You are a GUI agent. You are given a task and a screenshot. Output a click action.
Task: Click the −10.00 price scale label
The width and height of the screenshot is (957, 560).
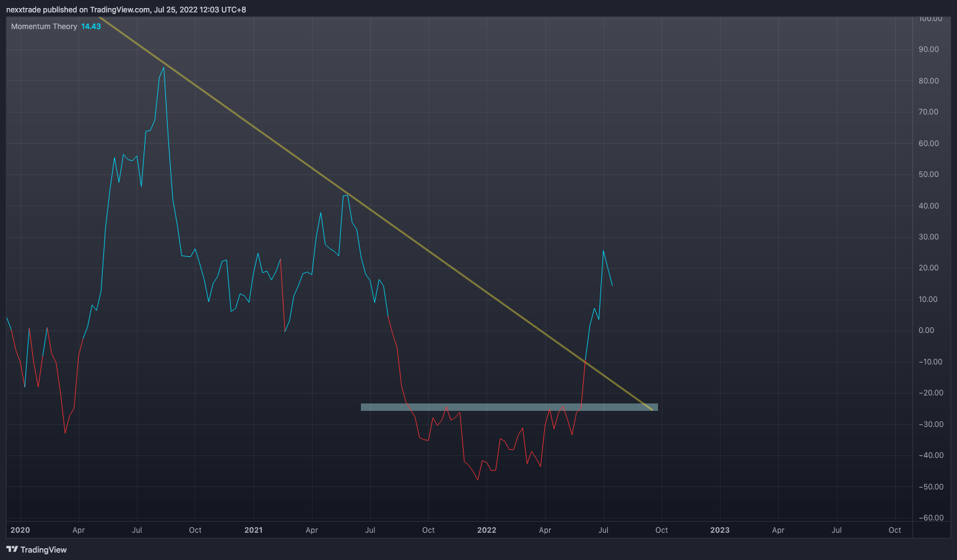pyautogui.click(x=929, y=362)
